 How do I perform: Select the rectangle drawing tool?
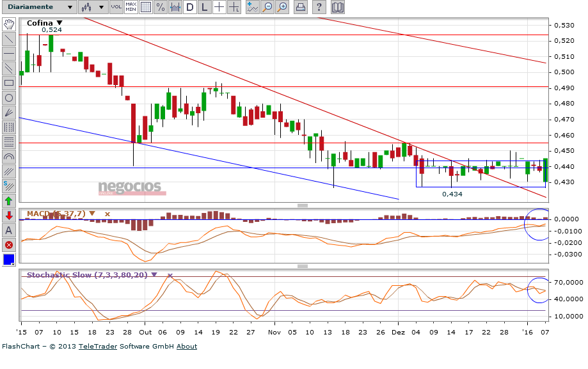[9, 83]
